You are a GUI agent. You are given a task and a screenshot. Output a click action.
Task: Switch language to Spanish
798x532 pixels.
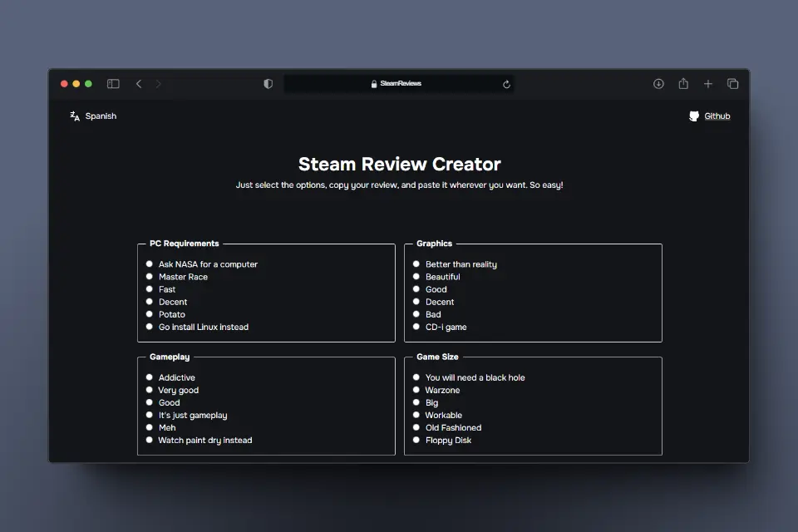101,116
